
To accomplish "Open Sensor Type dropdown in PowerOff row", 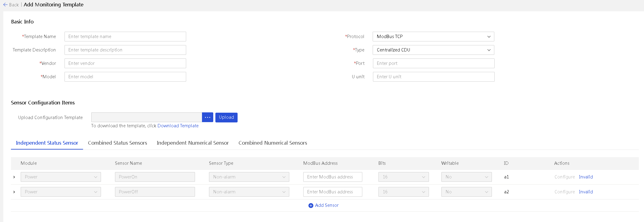I will click(x=249, y=192).
